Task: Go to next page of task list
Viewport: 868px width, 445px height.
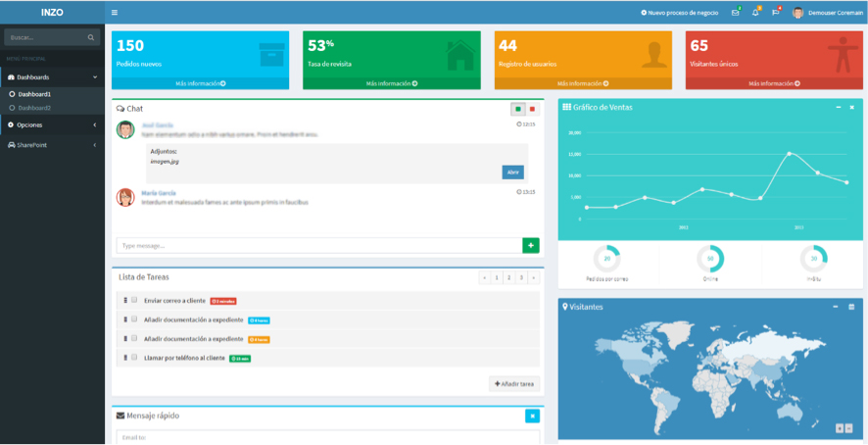Action: (x=534, y=277)
